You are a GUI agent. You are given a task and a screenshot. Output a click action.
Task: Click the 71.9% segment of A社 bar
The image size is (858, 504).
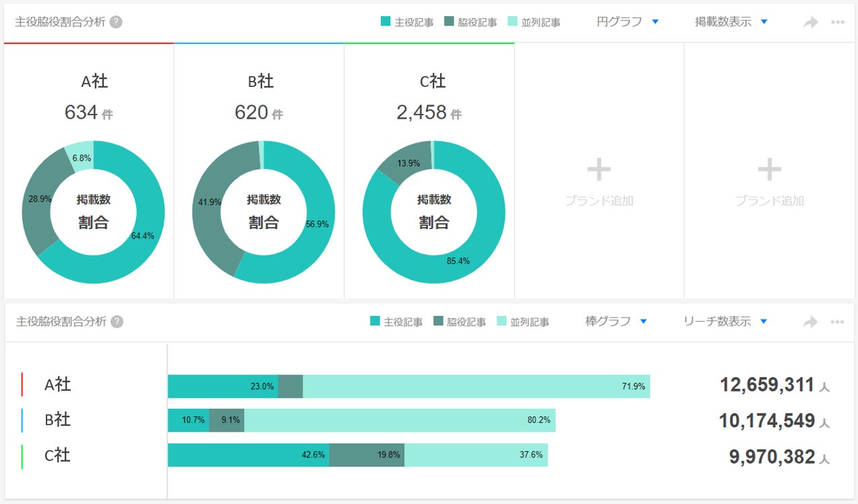point(476,386)
